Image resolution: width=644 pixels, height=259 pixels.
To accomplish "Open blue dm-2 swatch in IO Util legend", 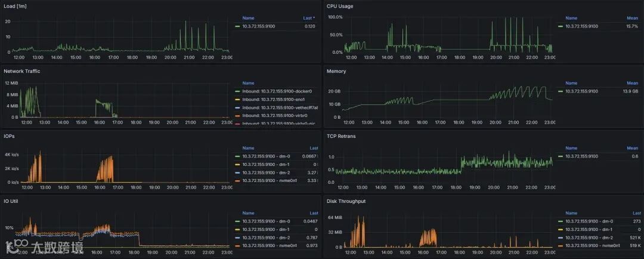I will point(237,237).
